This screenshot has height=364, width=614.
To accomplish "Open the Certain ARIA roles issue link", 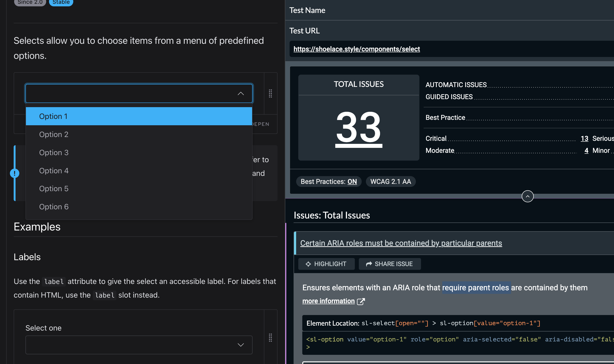I will (x=401, y=243).
